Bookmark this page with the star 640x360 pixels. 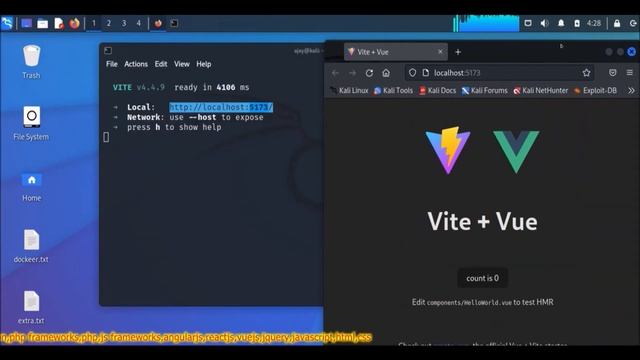587,73
